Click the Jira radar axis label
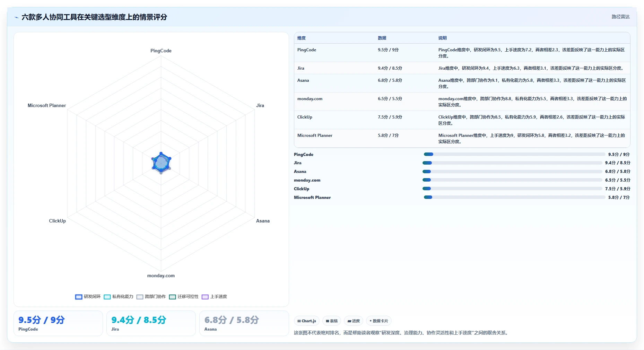This screenshot has width=644, height=350. (260, 105)
